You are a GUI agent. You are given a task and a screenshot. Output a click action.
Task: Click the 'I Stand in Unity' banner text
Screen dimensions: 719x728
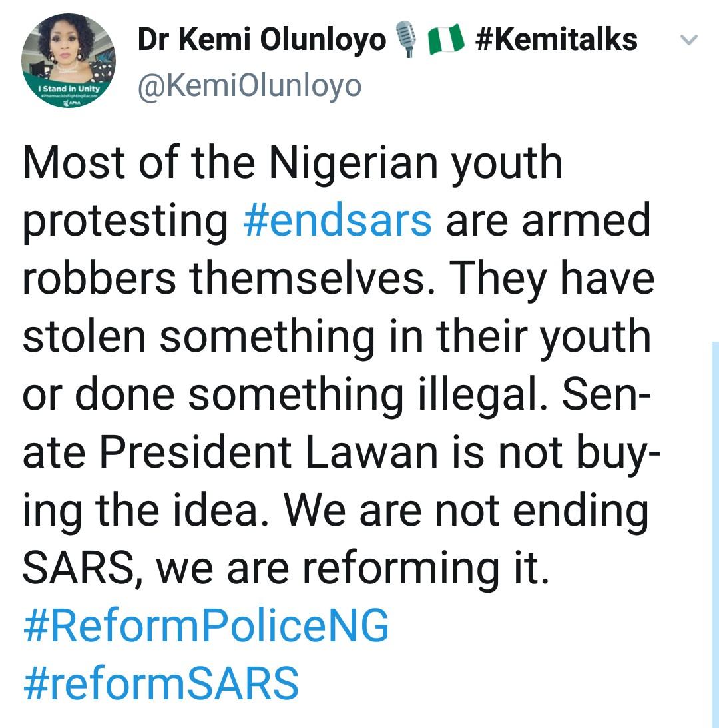click(69, 88)
